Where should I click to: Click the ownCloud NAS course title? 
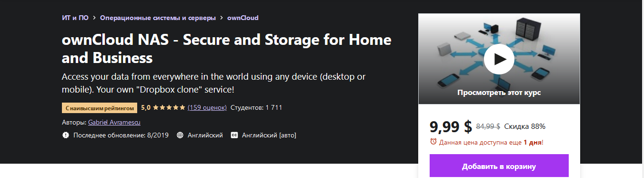227,49
